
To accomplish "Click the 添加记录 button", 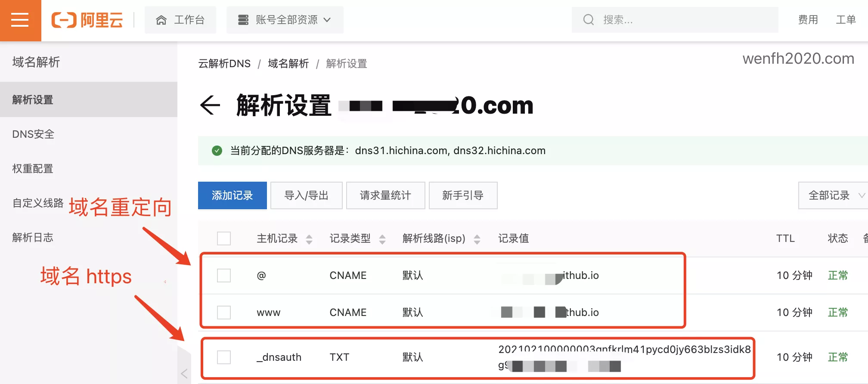I will click(x=232, y=195).
